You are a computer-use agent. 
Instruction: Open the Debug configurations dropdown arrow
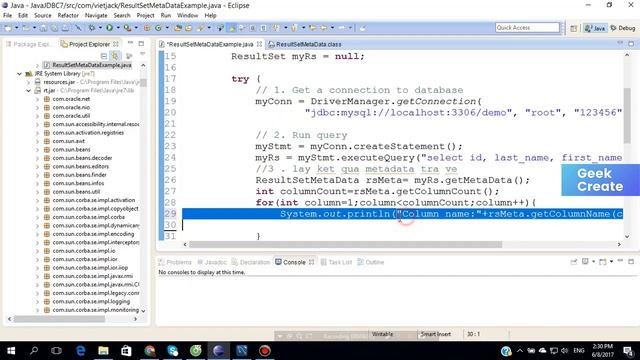tap(100, 28)
